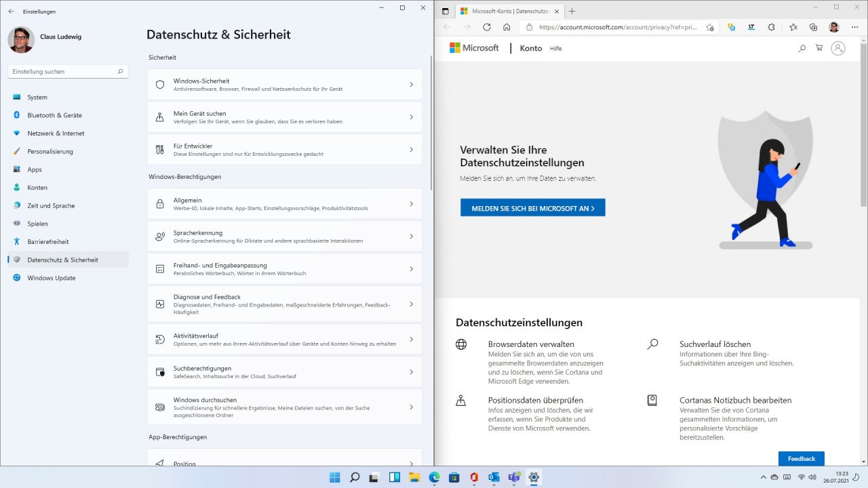Click the Microsoft account sign-in avatar icon
The height and width of the screenshot is (488, 868).
point(838,48)
